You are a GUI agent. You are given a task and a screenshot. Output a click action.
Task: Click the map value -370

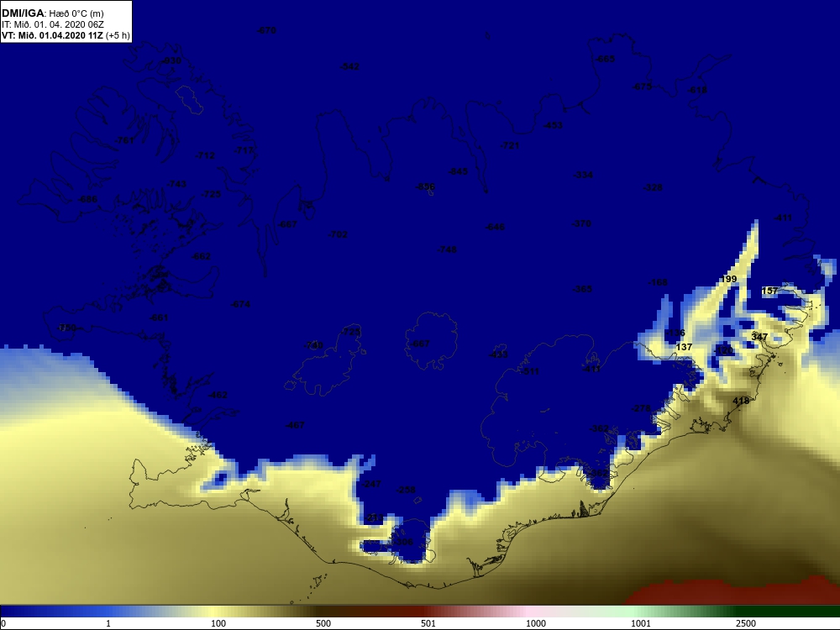(x=582, y=224)
